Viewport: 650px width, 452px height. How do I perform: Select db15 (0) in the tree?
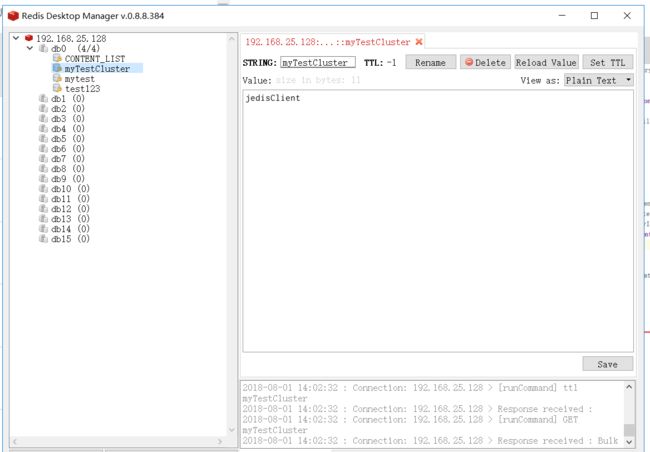point(70,239)
